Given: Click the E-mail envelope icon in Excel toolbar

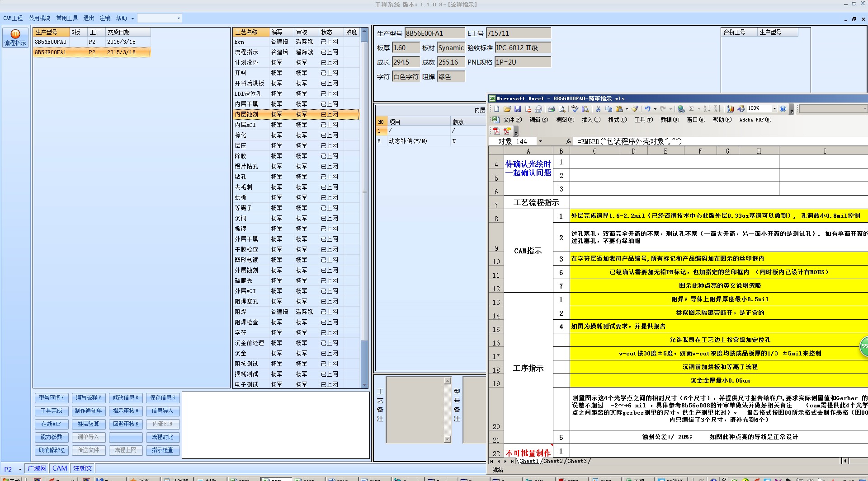Looking at the screenshot, I should [538, 109].
